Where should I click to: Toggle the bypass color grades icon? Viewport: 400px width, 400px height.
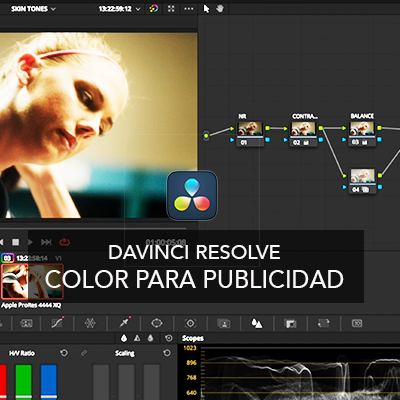(x=154, y=9)
